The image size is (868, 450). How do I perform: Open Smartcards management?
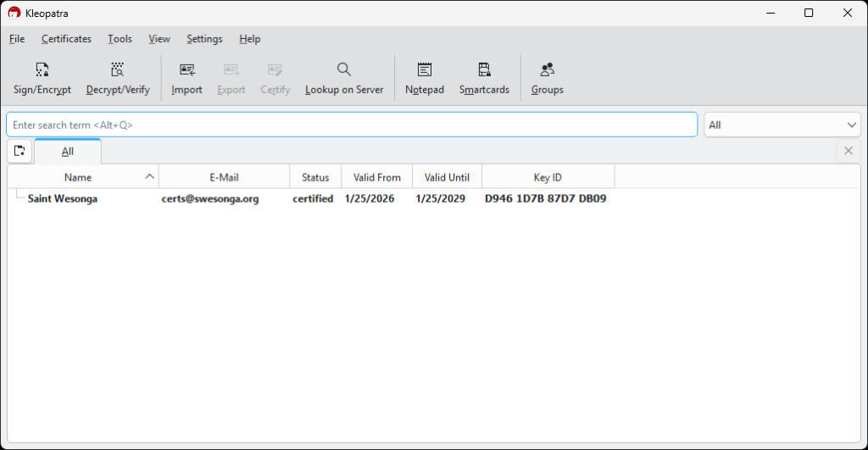click(x=484, y=79)
